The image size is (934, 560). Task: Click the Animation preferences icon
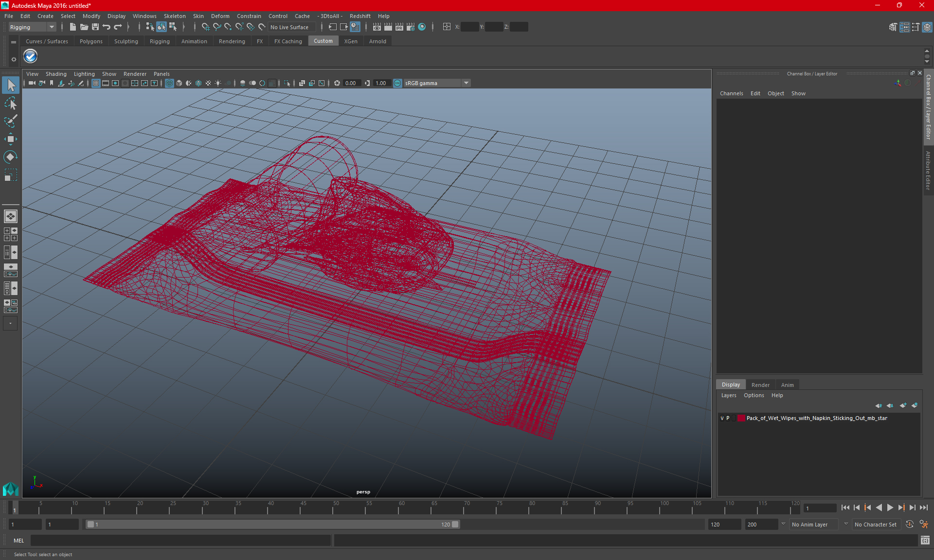click(x=924, y=525)
